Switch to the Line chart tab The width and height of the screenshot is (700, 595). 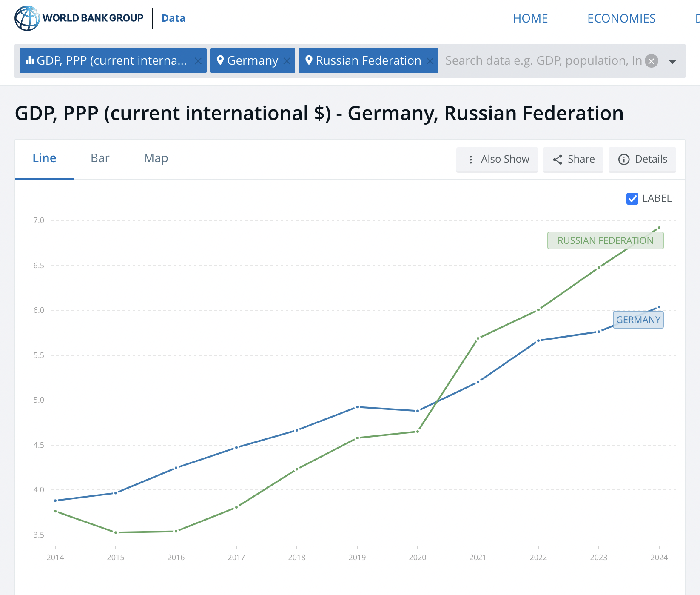coord(44,158)
